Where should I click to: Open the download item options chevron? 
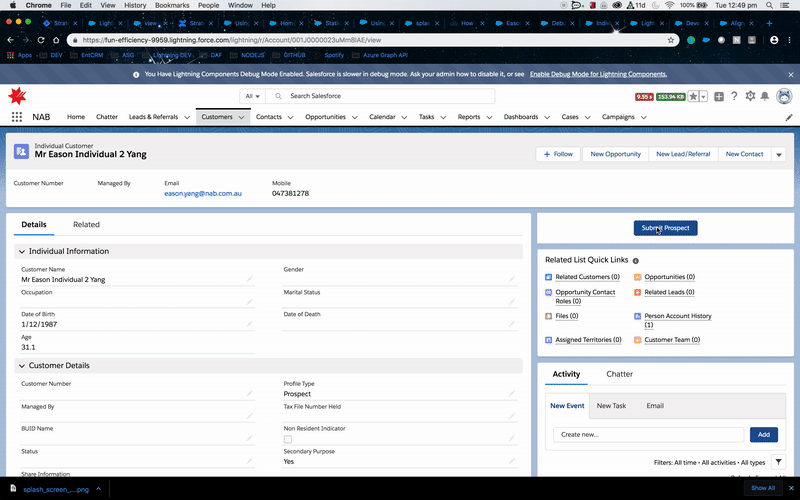(x=98, y=489)
